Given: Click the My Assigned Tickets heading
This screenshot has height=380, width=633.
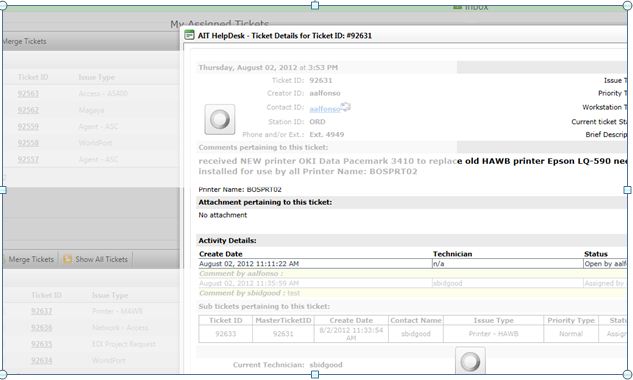Looking at the screenshot, I should point(220,24).
